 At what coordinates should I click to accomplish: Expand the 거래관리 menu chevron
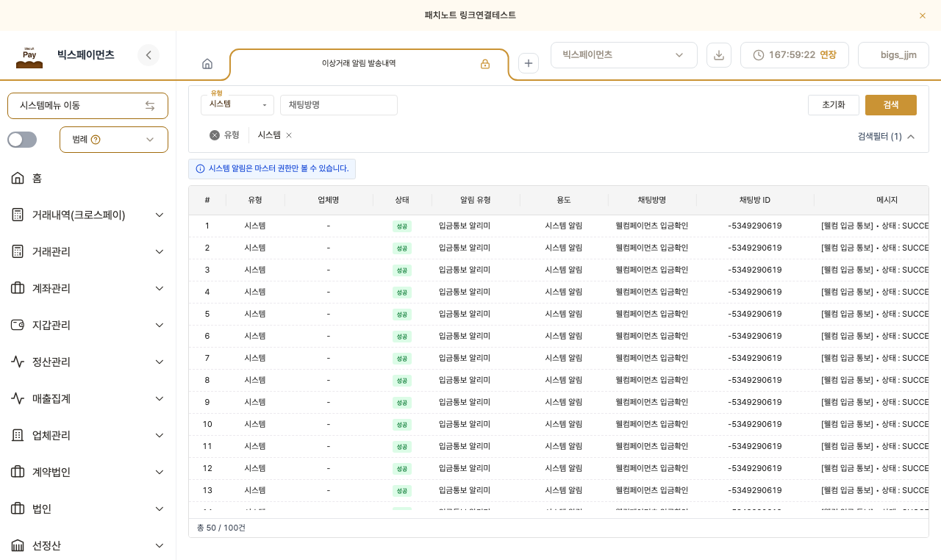point(160,251)
